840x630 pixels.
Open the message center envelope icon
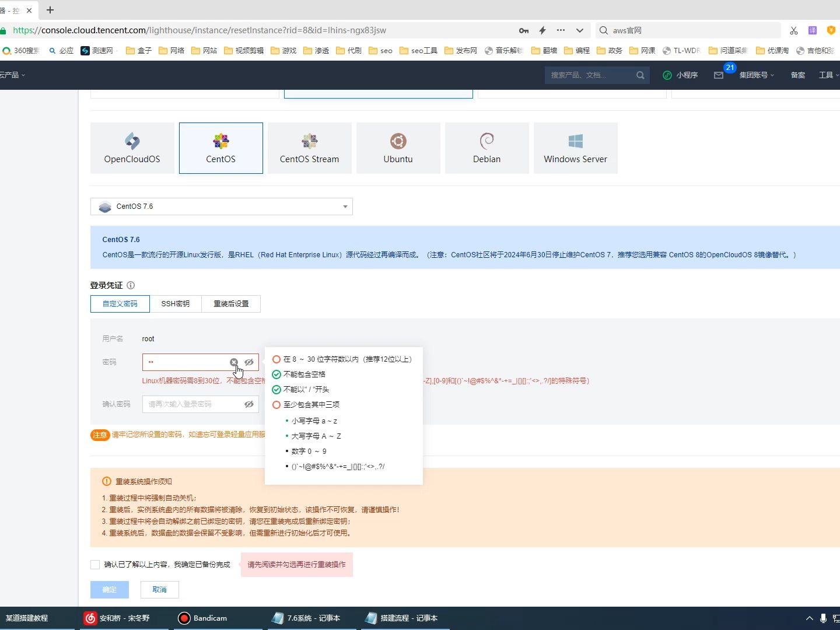[x=719, y=75]
